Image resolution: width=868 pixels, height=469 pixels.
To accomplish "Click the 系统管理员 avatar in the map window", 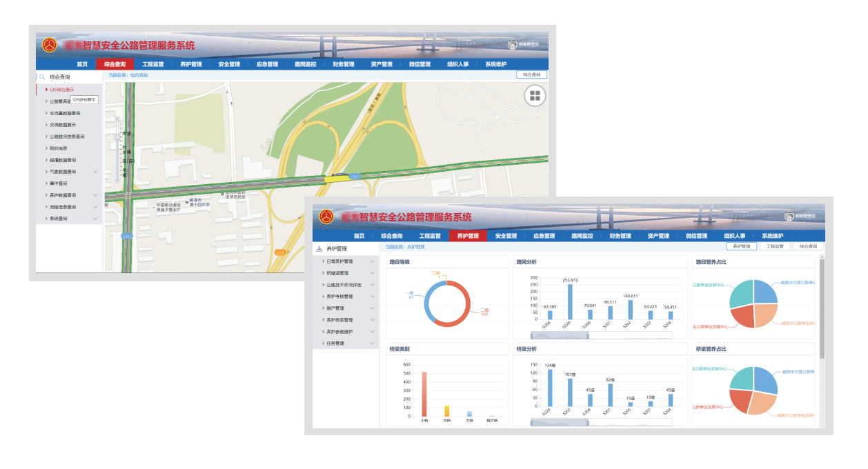I will tap(512, 45).
